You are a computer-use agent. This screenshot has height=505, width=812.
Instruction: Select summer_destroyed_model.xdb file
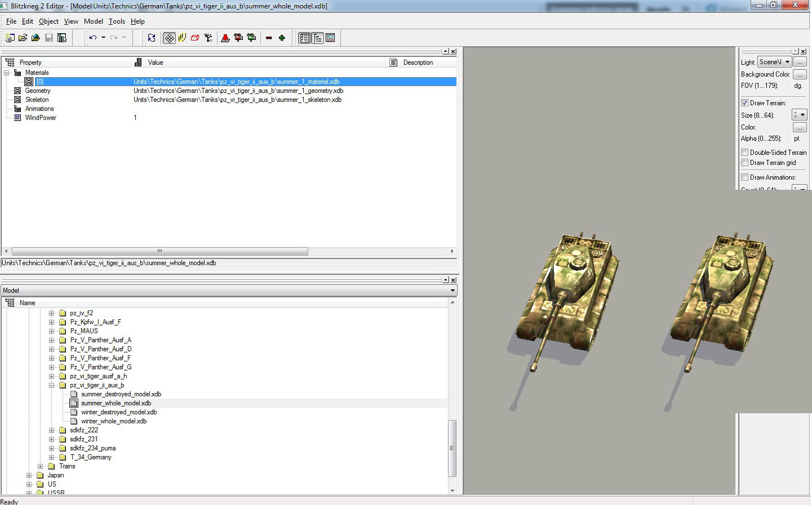tap(121, 394)
